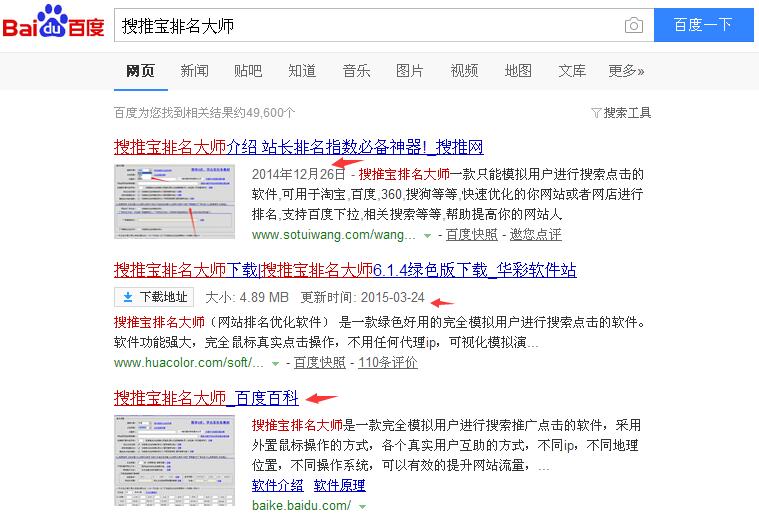Select the 视频 tab
The height and width of the screenshot is (523, 759).
tap(464, 71)
